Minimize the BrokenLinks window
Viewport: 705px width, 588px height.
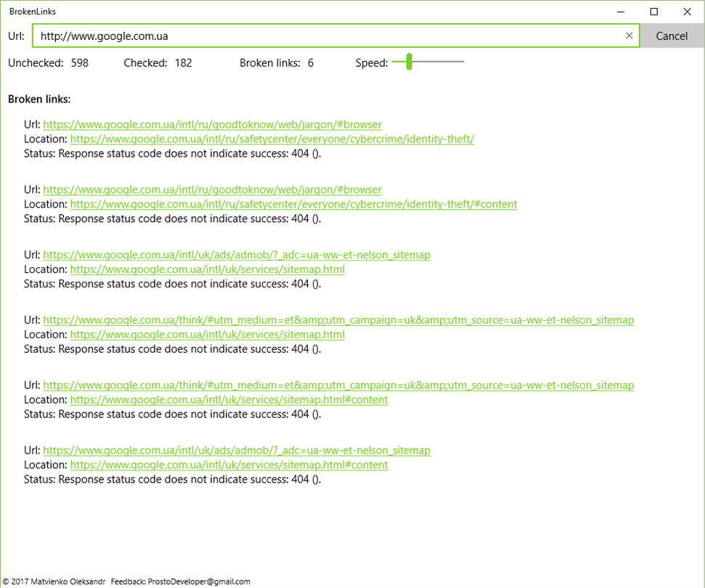[x=621, y=12]
